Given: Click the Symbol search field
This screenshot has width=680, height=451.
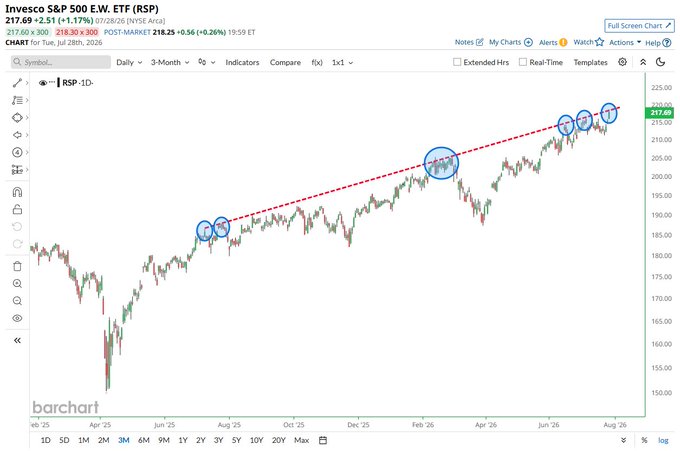Looking at the screenshot, I should click(x=61, y=62).
